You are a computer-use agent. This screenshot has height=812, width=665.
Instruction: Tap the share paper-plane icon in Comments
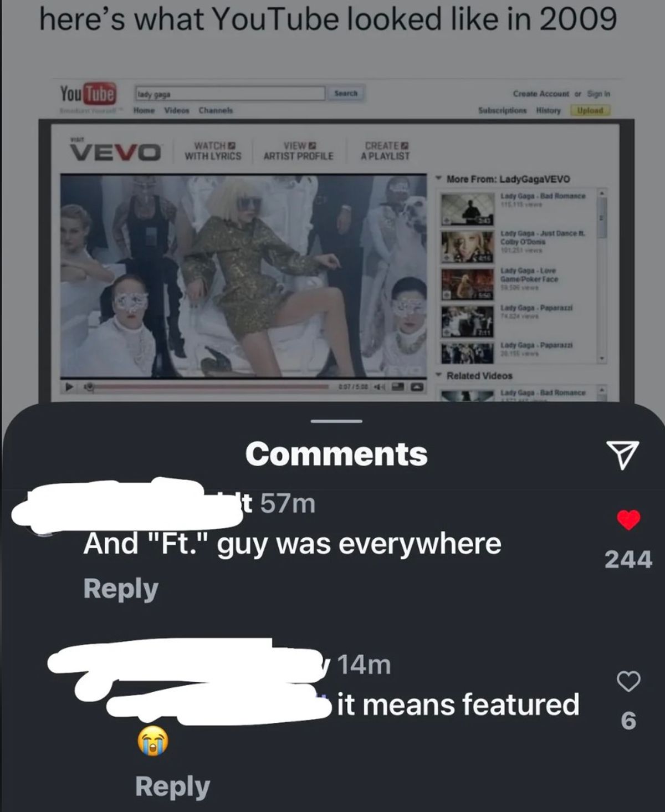pos(622,456)
